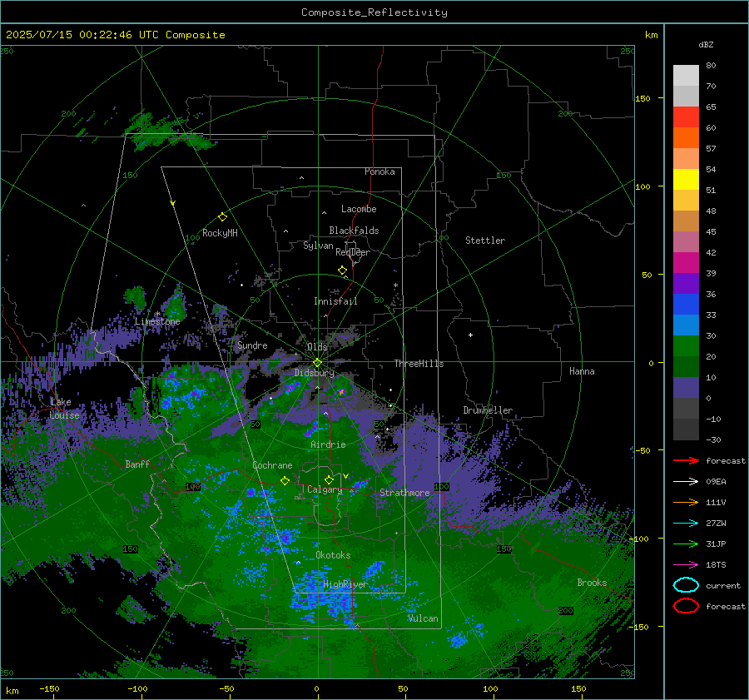Click the 'Strathmore' city label
This screenshot has width=749, height=700.
pos(404,493)
